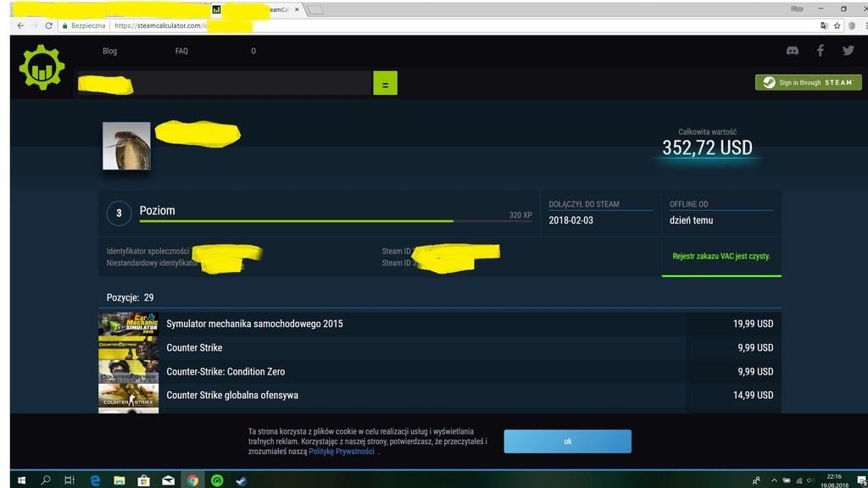Click the browser address bar URL

pos(160,25)
